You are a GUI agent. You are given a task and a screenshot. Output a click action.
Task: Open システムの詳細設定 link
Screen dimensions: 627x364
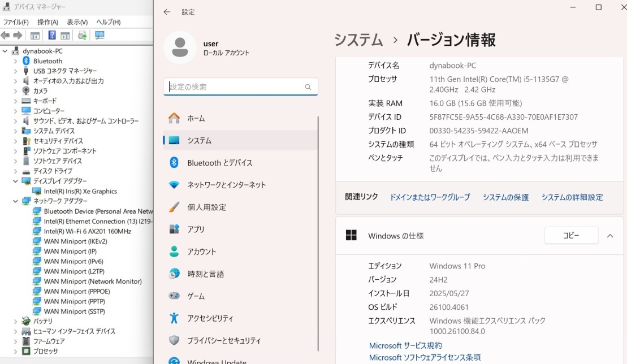572,197
